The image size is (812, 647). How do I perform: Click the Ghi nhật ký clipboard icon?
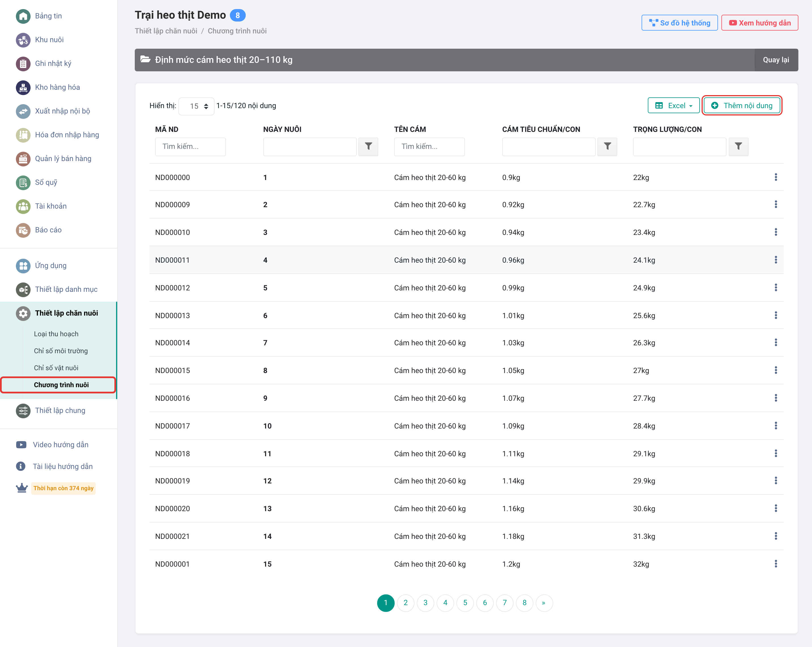point(23,63)
